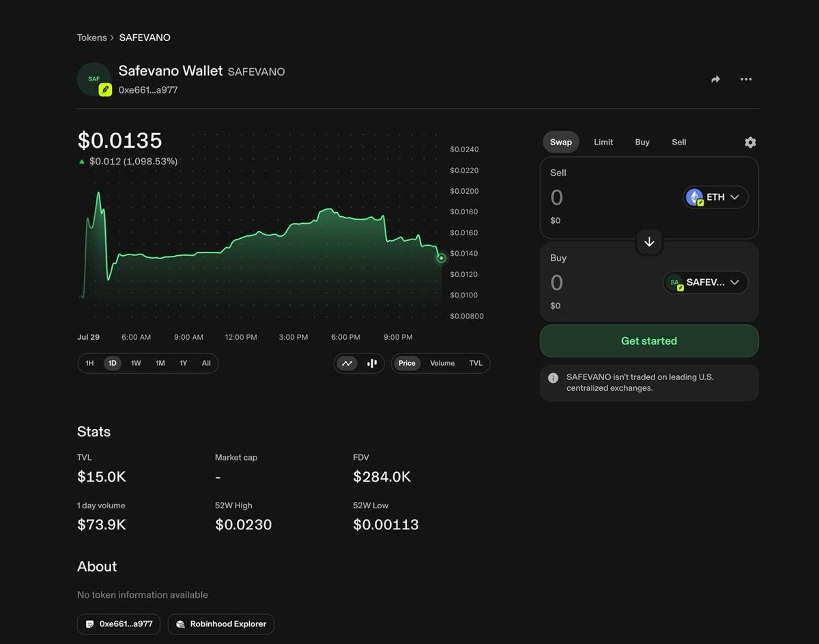The height and width of the screenshot is (644, 819).
Task: Expand the SAFEV... token dropdown chevron
Action: coord(734,282)
